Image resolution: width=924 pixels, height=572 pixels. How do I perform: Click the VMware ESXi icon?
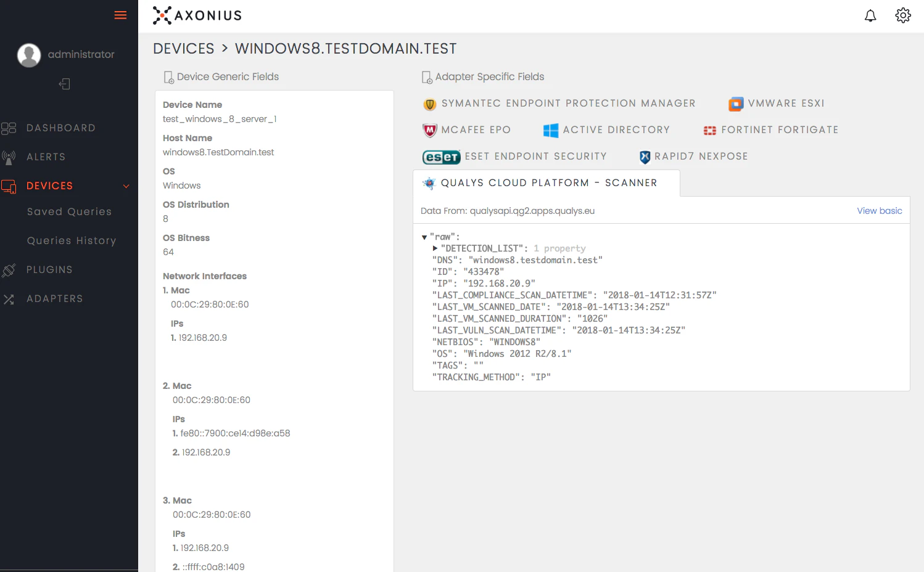(736, 104)
